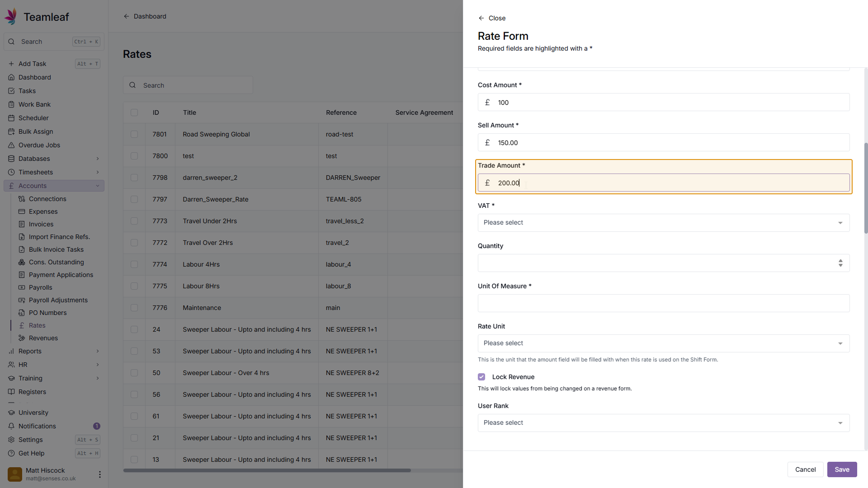Click the Payrolls icon in Accounts submenu
868x488 pixels.
pyautogui.click(x=22, y=287)
